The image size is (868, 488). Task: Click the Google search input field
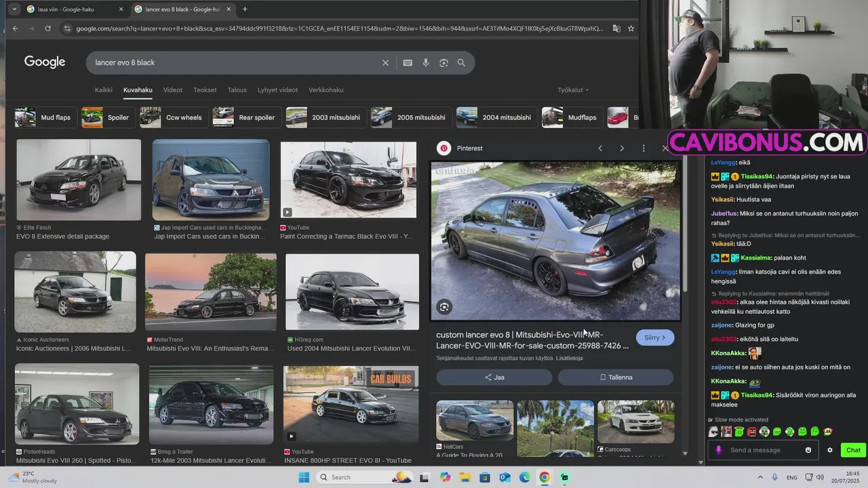[x=234, y=62]
